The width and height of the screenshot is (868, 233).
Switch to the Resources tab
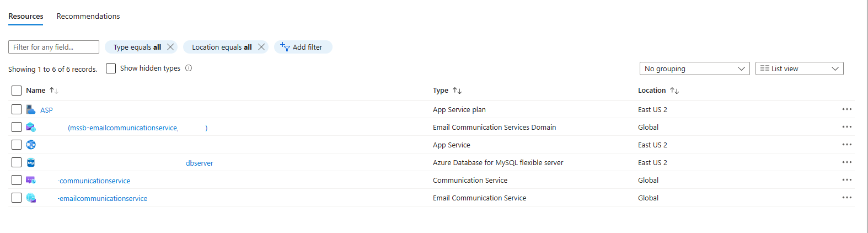[x=26, y=16]
